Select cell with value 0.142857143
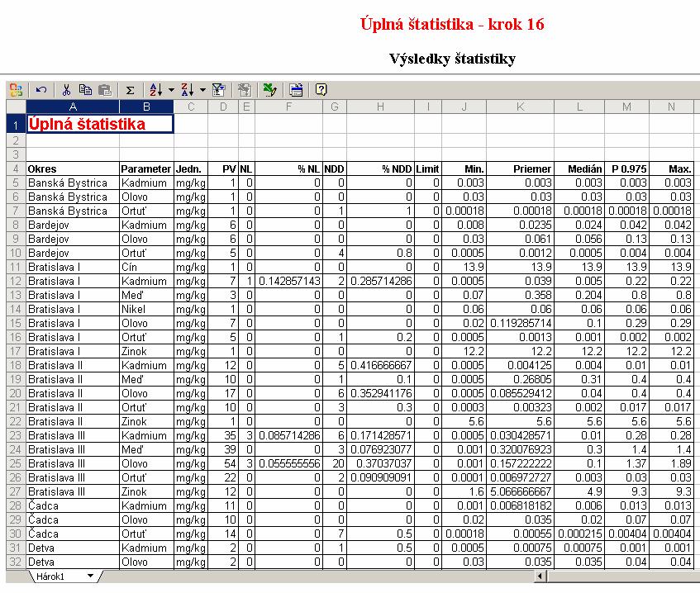The image size is (700, 593). click(288, 281)
